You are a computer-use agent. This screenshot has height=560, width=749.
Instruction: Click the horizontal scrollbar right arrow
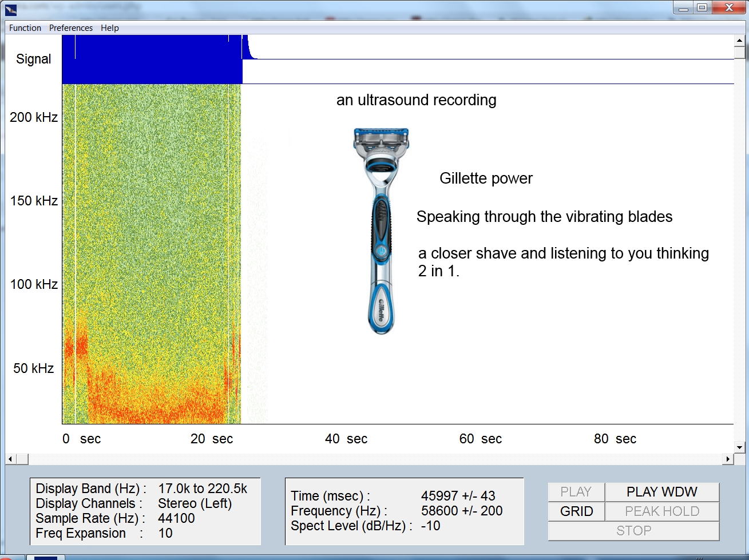(x=728, y=459)
